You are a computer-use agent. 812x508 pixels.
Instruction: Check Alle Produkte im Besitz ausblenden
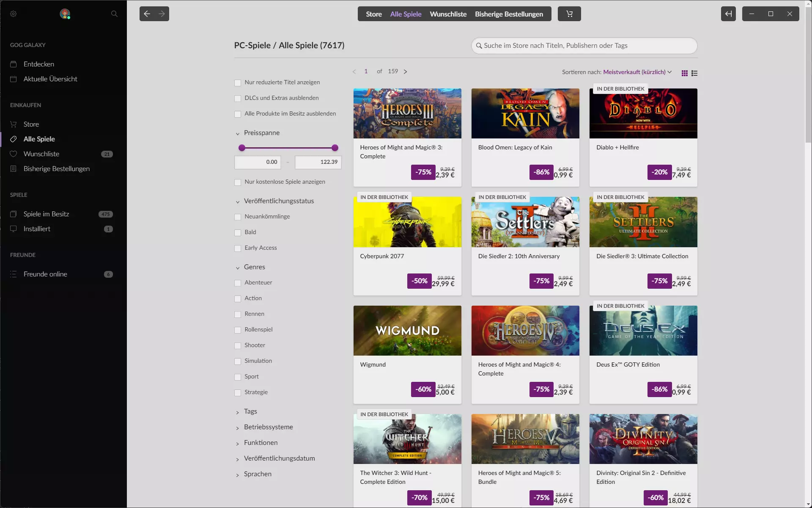point(238,114)
